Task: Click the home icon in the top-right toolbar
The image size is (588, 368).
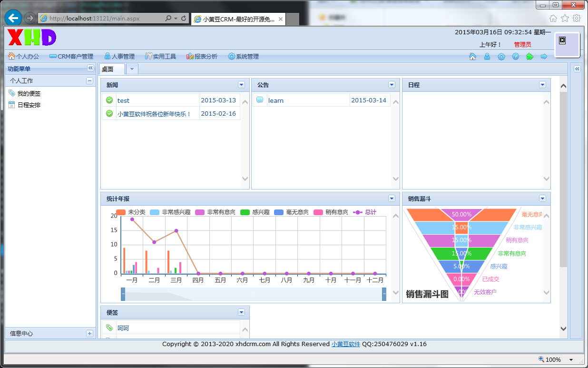Action: click(472, 57)
